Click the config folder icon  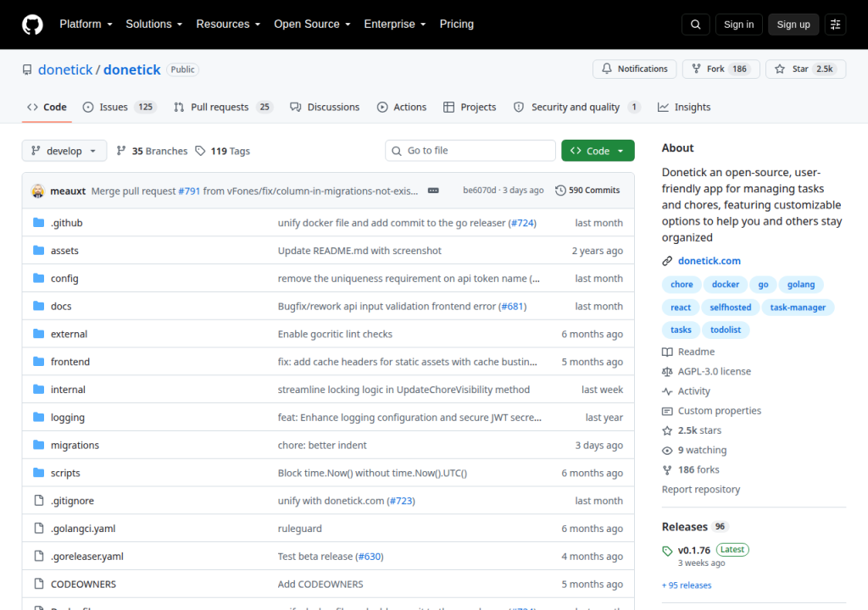pos(38,278)
